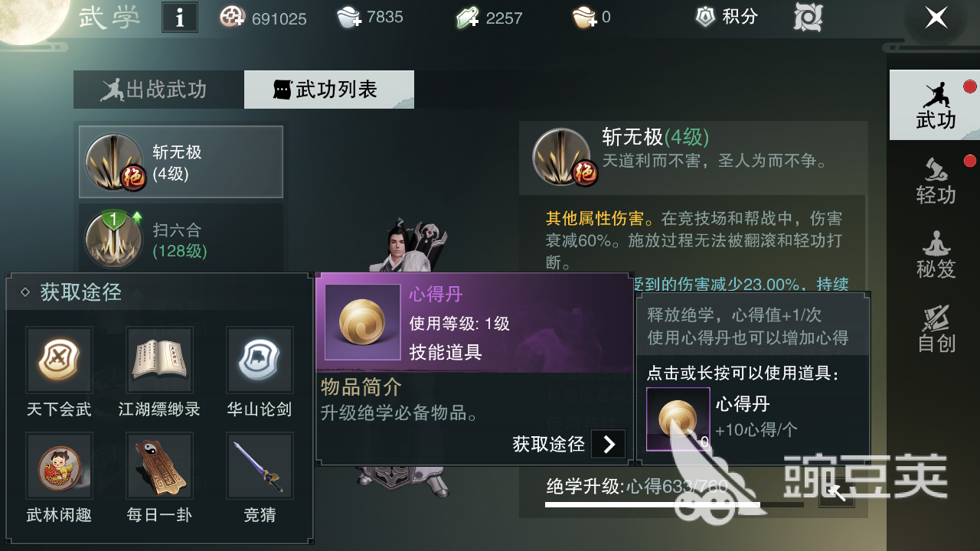
Task: Select the 江湖缥缈录 book icon
Action: coord(159,360)
